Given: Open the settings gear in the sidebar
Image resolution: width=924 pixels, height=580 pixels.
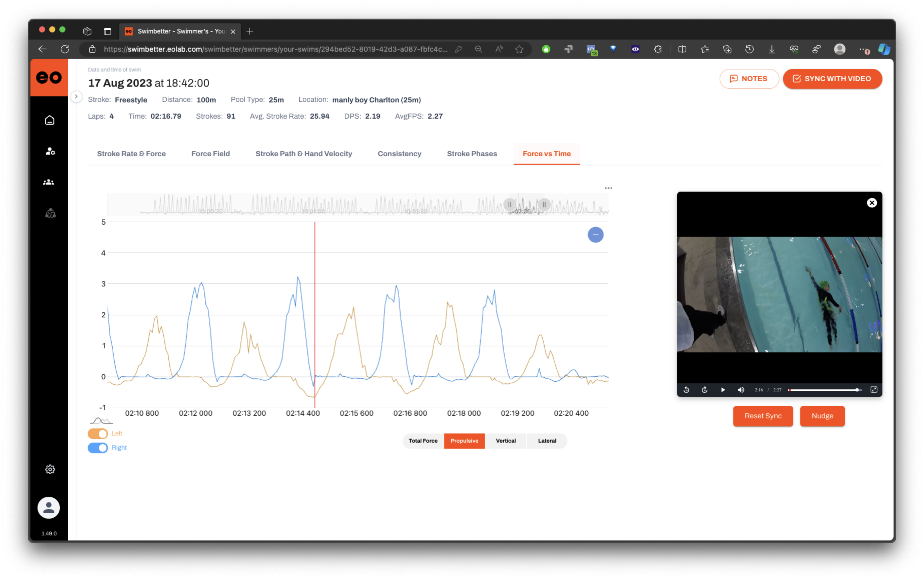Looking at the screenshot, I should [50, 469].
